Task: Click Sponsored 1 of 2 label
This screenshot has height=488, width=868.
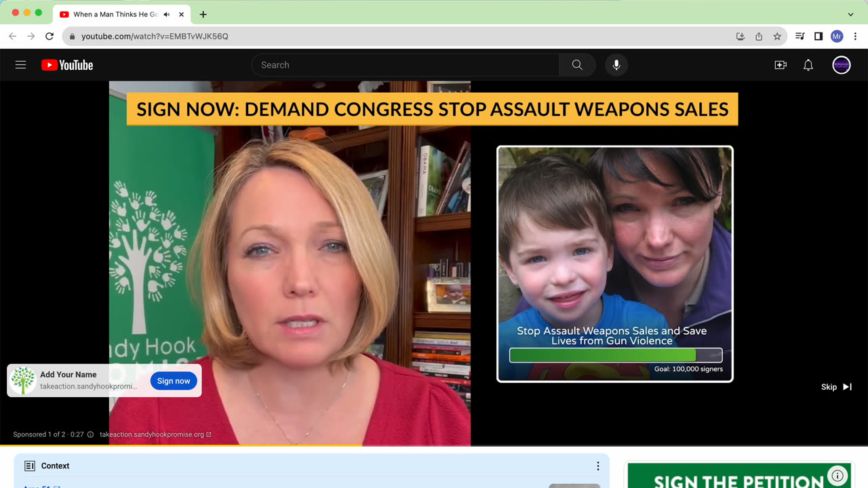Action: coord(39,434)
